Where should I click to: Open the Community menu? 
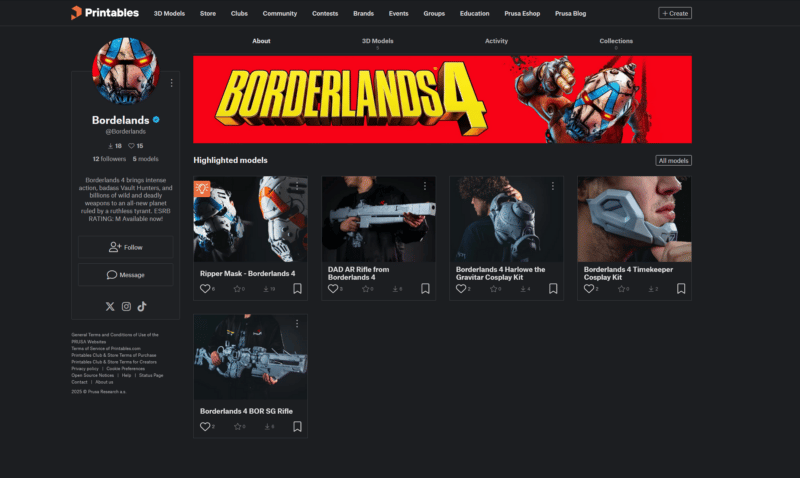tap(280, 13)
